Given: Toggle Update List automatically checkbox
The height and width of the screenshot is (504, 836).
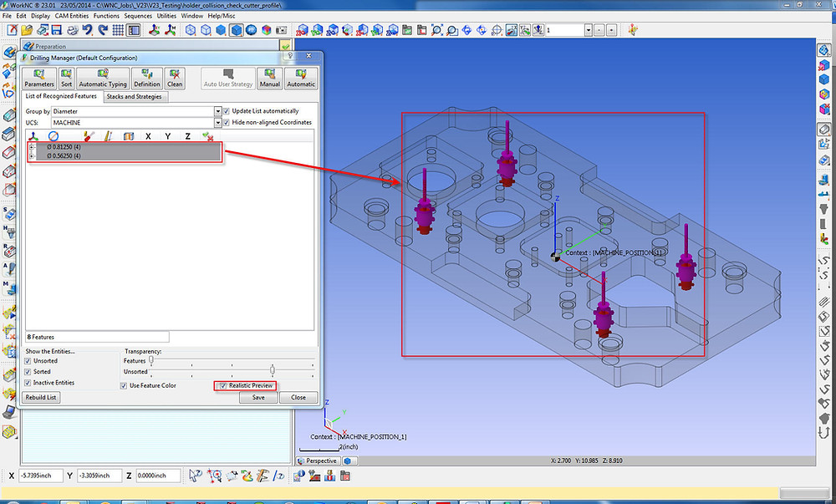Looking at the screenshot, I should [x=226, y=111].
